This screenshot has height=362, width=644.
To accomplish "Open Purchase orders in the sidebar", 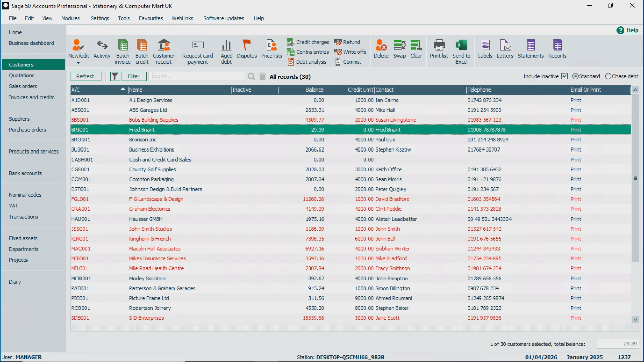I will [x=28, y=130].
